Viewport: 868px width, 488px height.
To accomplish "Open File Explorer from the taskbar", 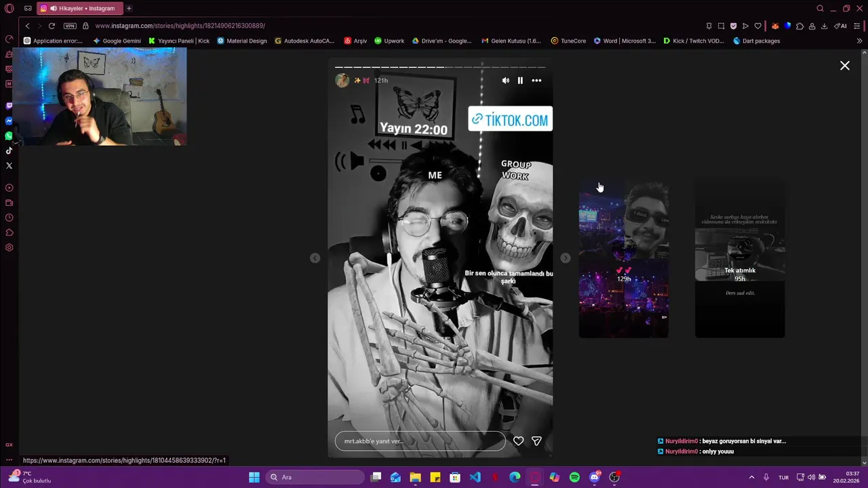I will 415,477.
